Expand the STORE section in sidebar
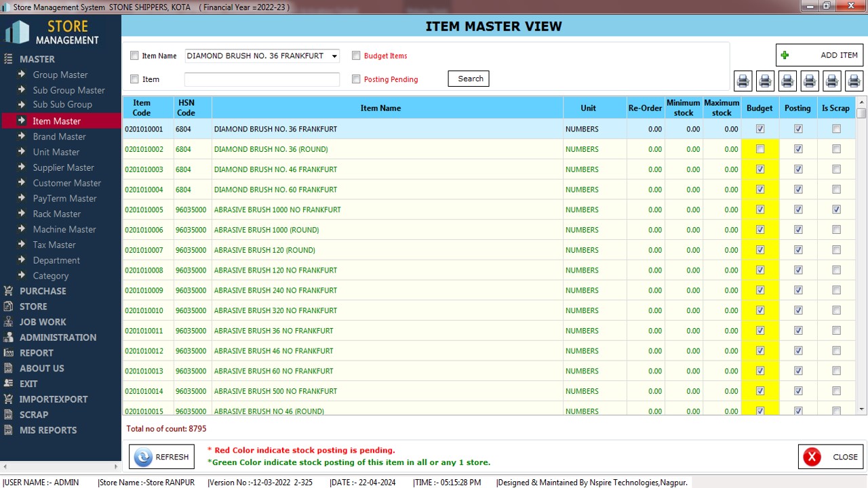 tap(33, 306)
